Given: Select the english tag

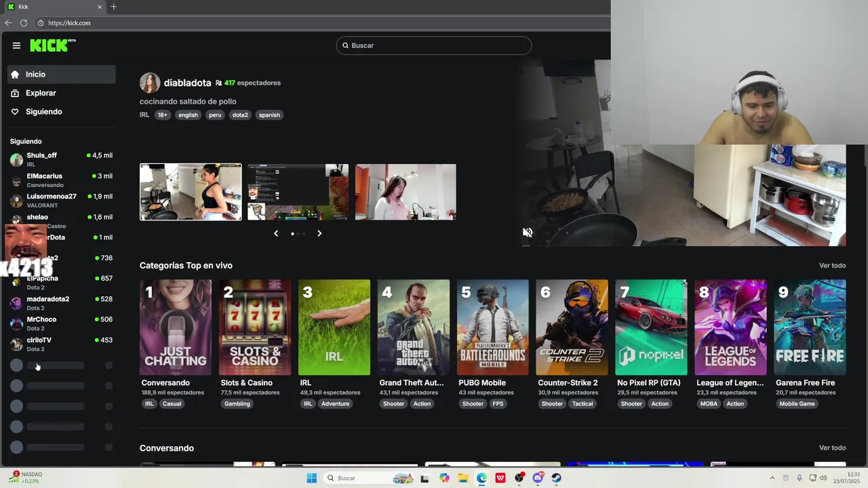Looking at the screenshot, I should (188, 115).
